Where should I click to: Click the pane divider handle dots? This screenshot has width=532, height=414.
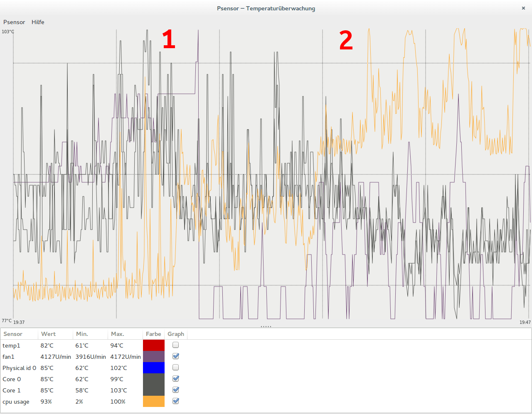click(266, 326)
